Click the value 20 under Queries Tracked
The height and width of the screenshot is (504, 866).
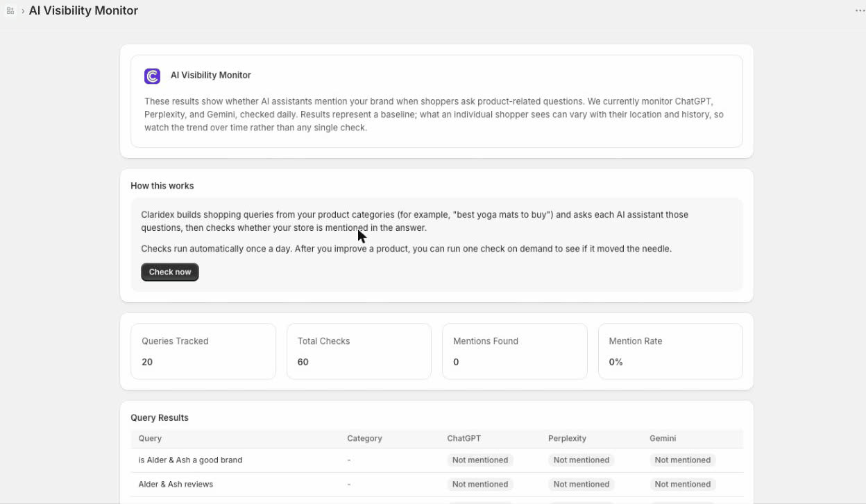coord(147,362)
